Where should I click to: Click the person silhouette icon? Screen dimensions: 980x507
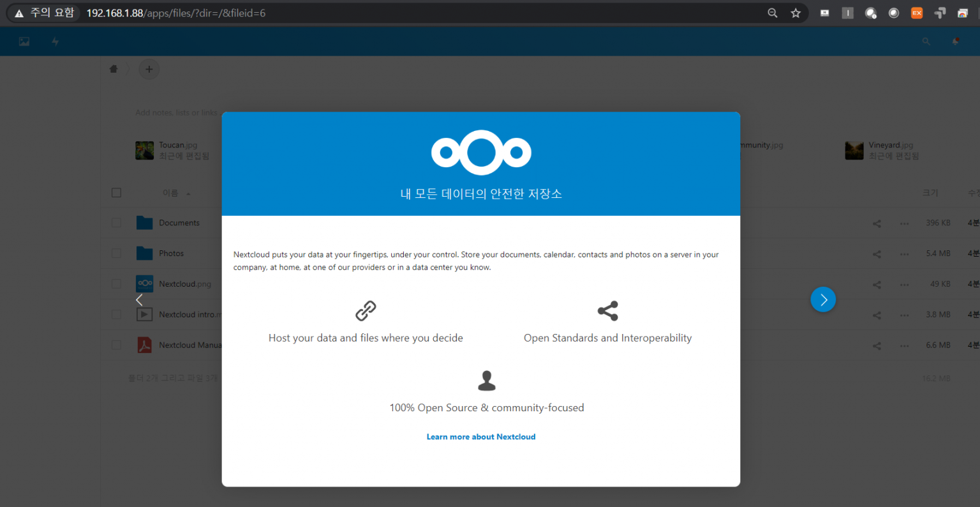click(x=487, y=381)
